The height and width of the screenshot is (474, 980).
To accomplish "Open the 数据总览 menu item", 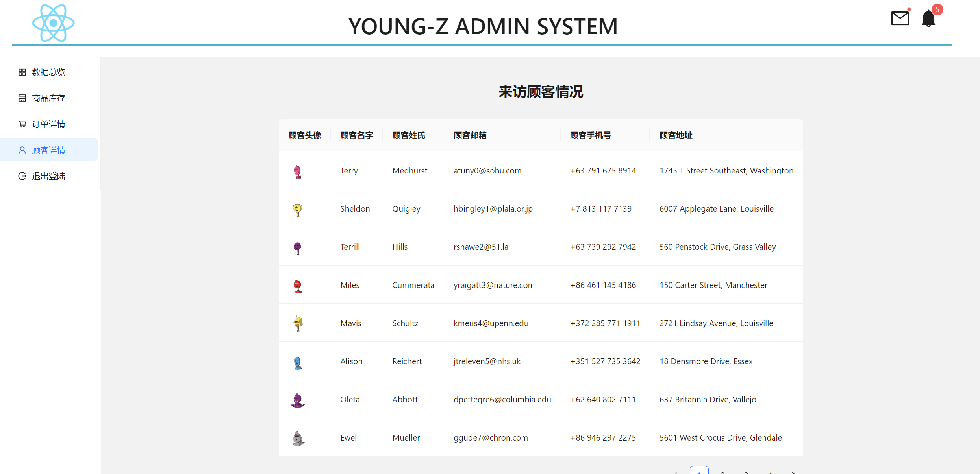I will 48,72.
